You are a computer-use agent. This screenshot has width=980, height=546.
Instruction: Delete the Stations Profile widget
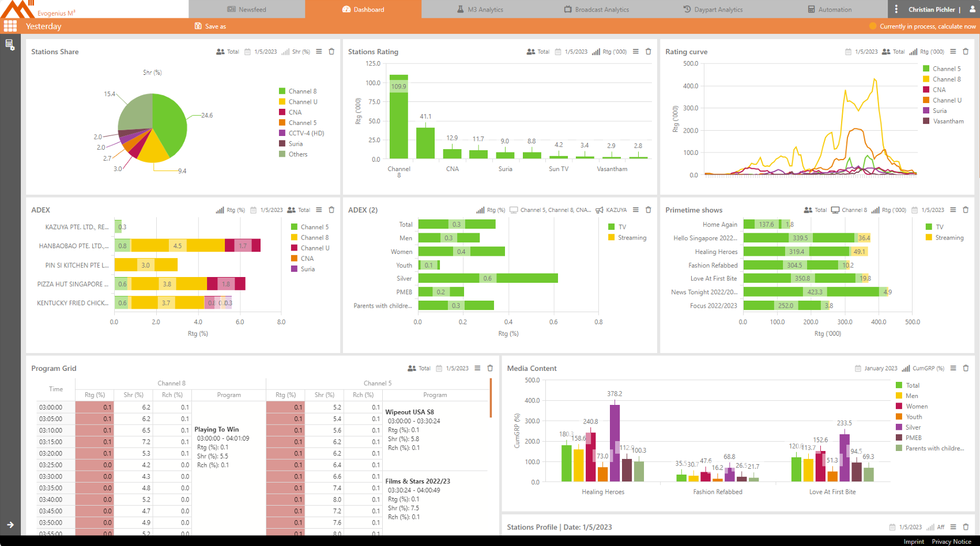point(966,526)
